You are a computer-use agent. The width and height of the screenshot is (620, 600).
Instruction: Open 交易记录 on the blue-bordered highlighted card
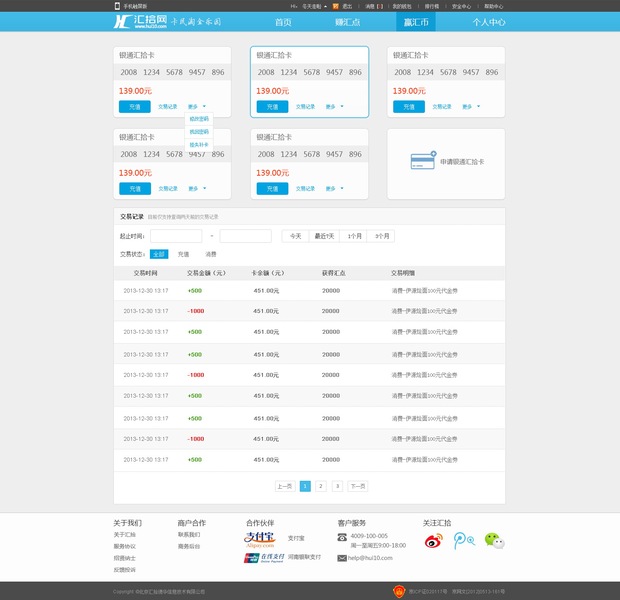305,107
